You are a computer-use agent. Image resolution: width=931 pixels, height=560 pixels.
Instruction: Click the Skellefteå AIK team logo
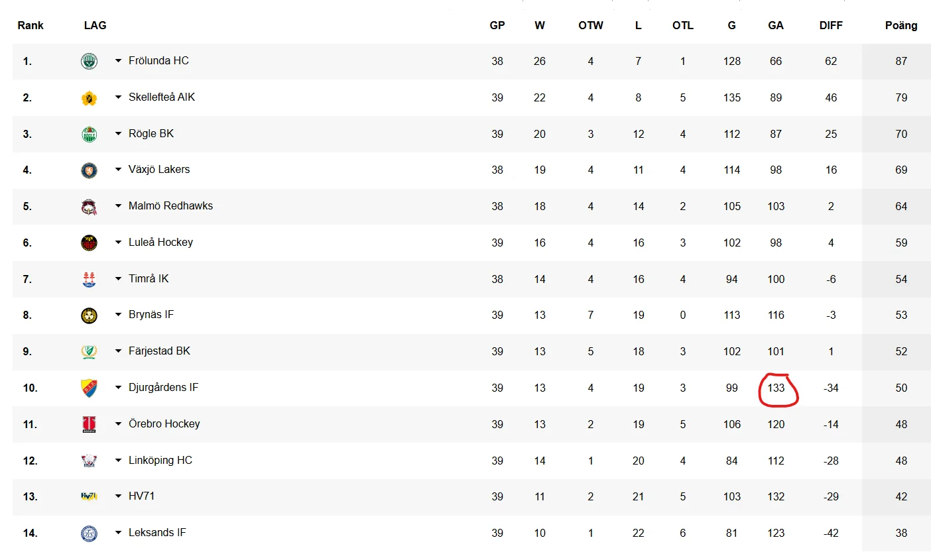89,98
